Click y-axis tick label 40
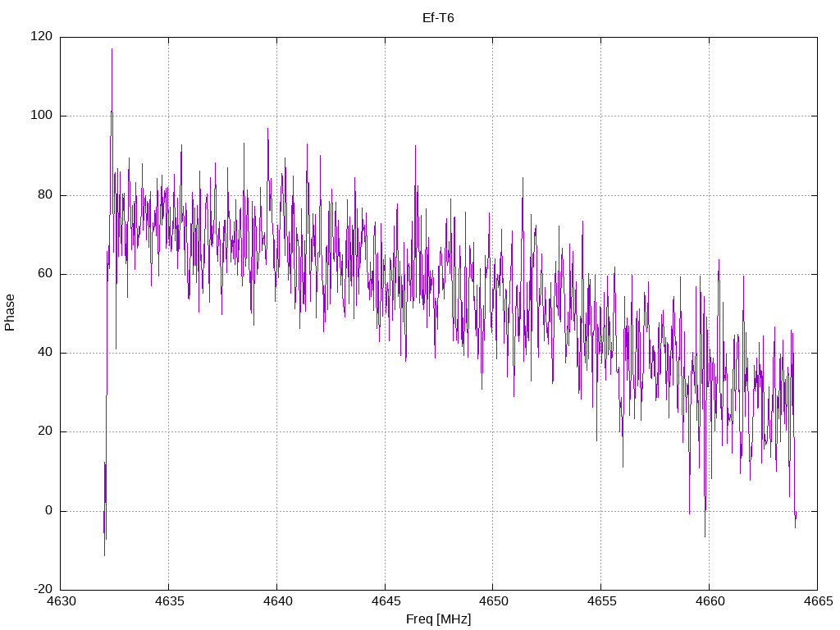The image size is (840, 630). [x=45, y=353]
